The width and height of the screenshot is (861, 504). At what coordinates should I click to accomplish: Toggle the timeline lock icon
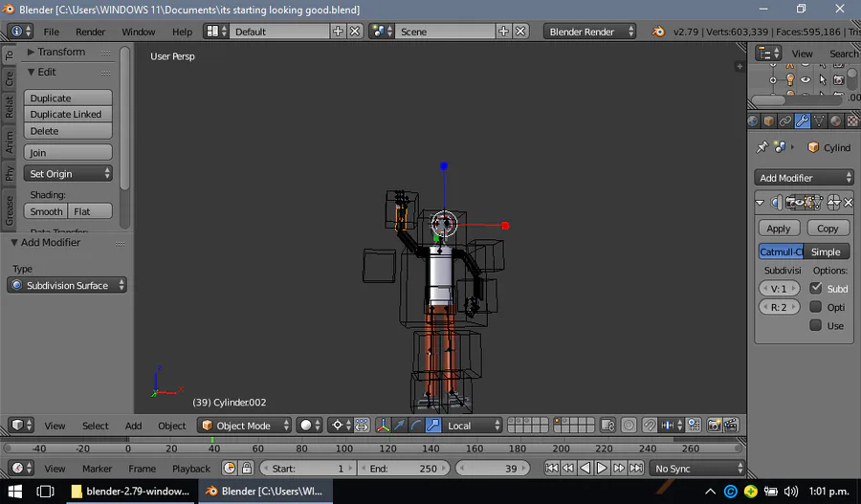click(x=247, y=469)
